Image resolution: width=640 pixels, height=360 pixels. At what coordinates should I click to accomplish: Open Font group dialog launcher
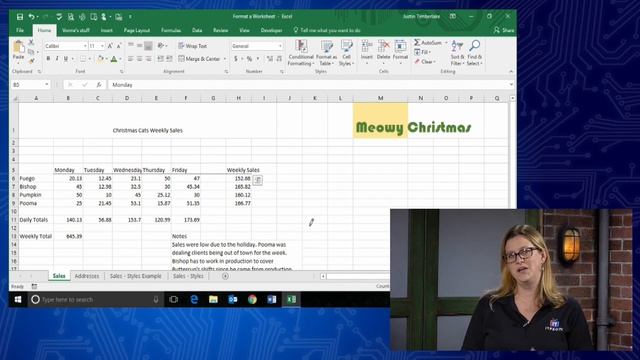coord(122,72)
